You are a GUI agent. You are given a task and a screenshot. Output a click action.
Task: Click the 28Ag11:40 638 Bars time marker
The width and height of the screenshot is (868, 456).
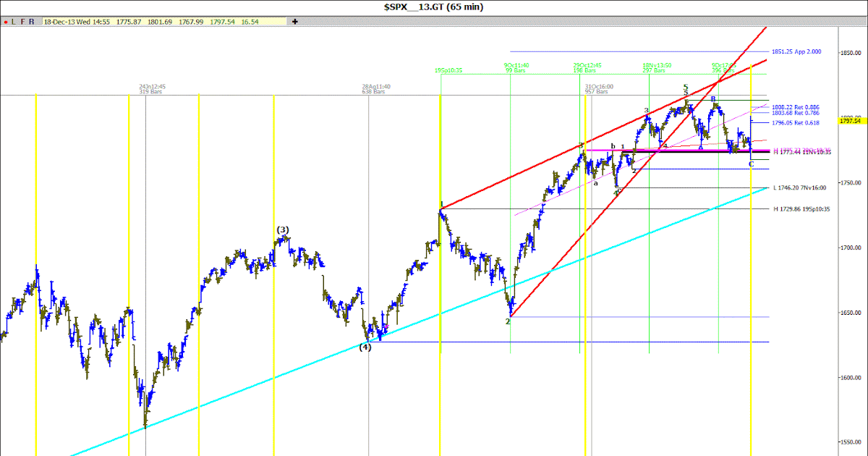(x=376, y=89)
